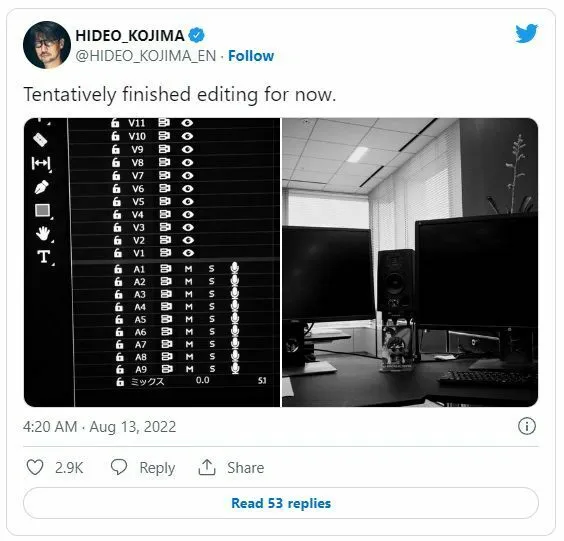Enable voice-over record on track A3
The height and width of the screenshot is (541, 564).
(235, 293)
